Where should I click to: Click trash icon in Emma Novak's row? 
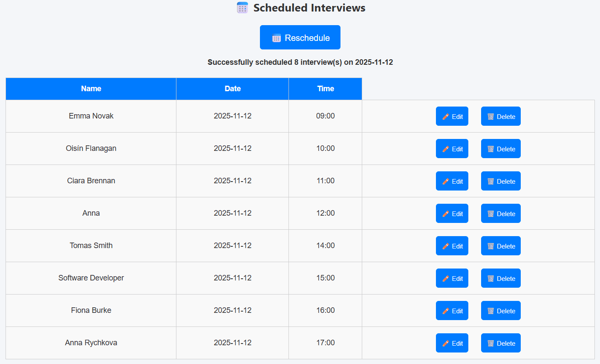coord(490,116)
